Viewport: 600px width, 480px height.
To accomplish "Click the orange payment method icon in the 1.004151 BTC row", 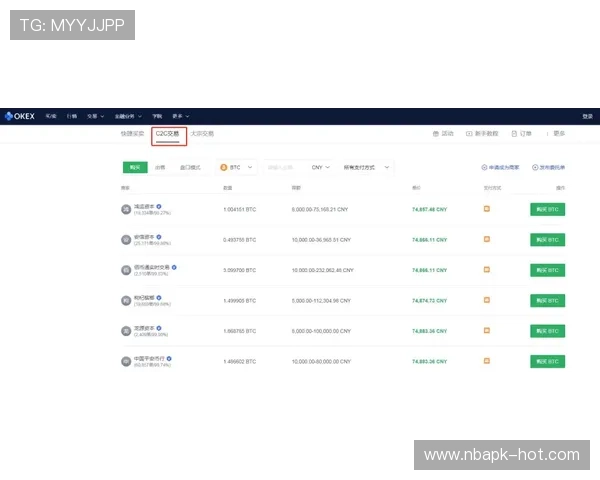I will point(487,209).
